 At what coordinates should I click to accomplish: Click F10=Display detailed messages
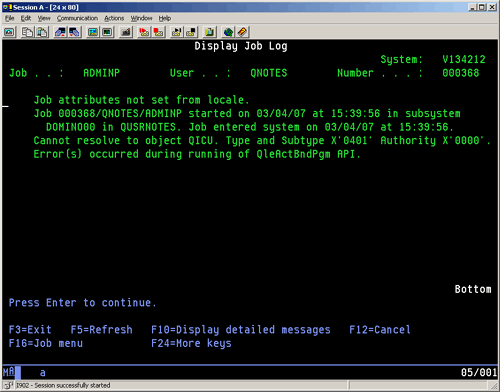click(241, 330)
